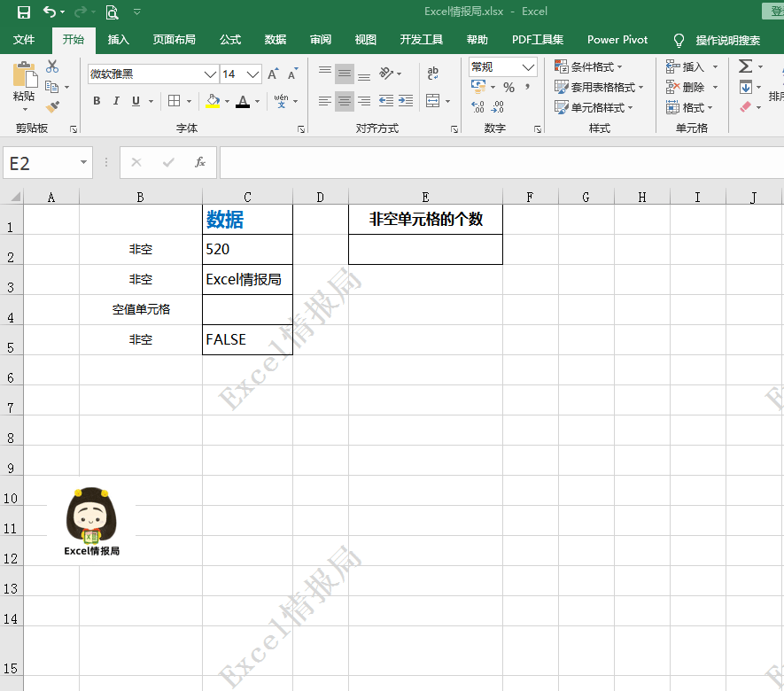Click Decrease Decimal icon
This screenshot has height=691, width=784.
[x=498, y=106]
